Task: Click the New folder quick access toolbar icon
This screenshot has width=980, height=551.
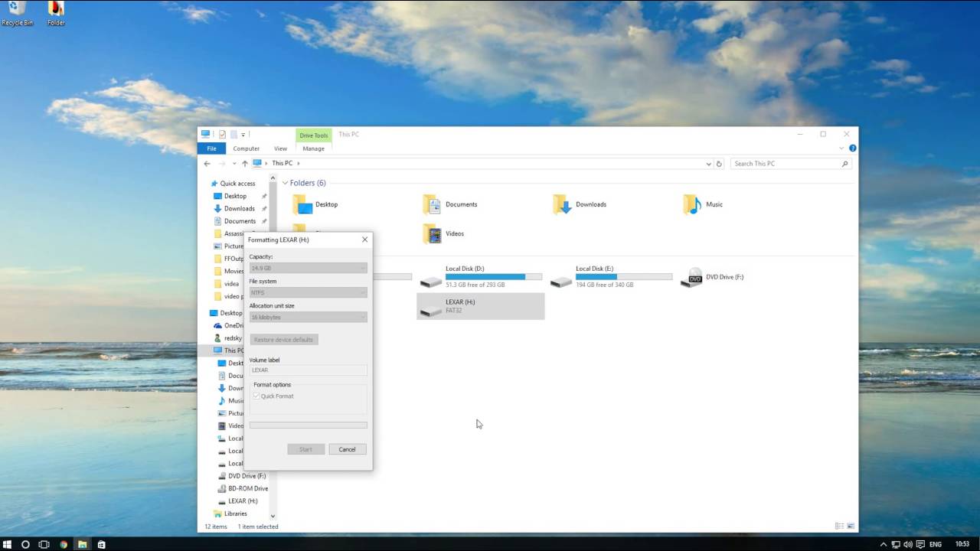Action: click(234, 134)
